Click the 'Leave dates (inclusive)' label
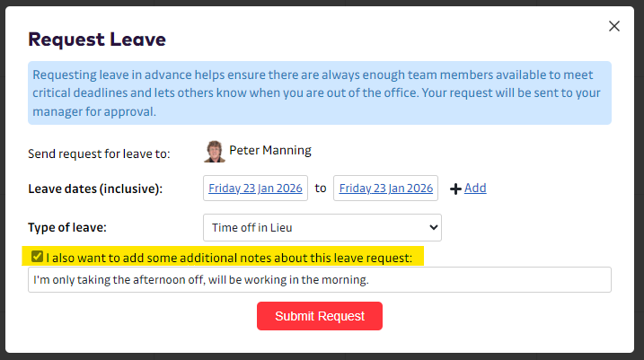644x360 pixels. coord(95,189)
